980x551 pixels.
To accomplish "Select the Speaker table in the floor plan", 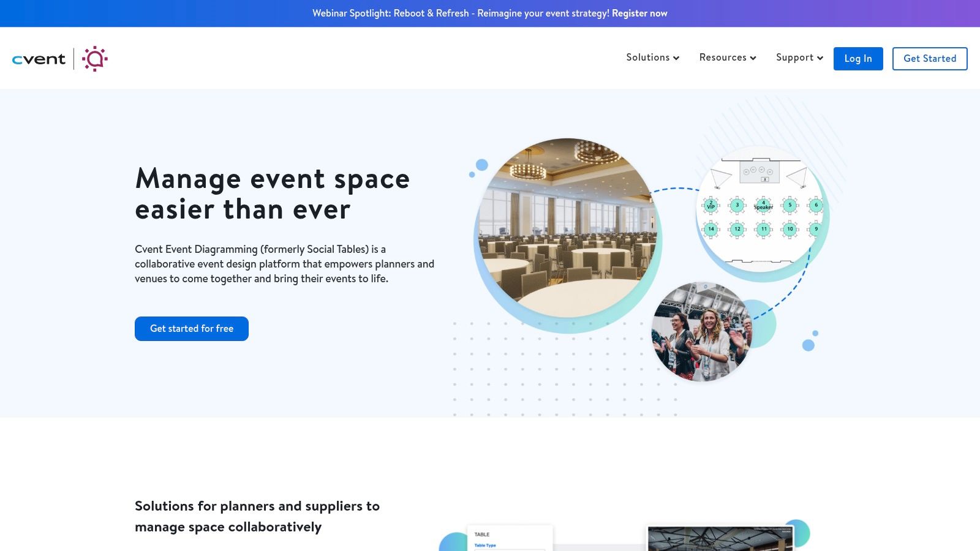I will 763,205.
